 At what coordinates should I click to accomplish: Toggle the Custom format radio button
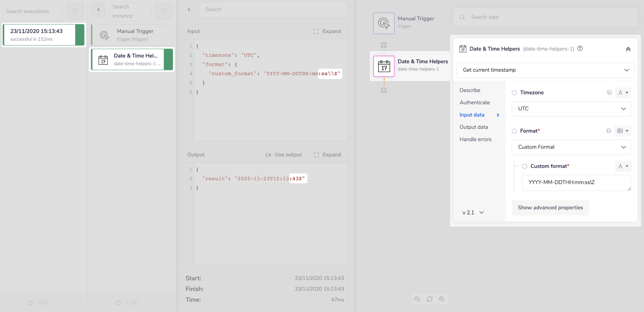[525, 167]
